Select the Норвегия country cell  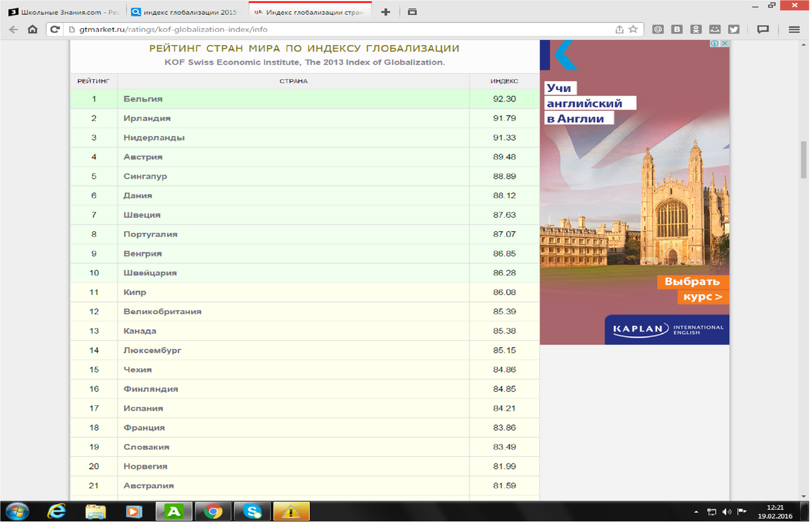point(293,467)
